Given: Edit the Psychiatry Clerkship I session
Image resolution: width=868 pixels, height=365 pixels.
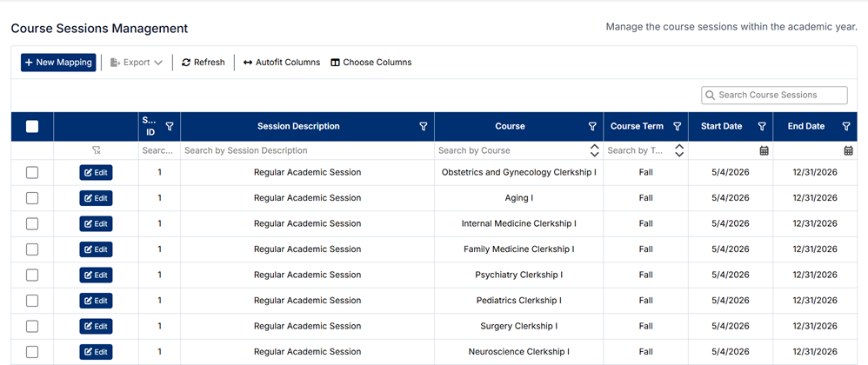Looking at the screenshot, I should tap(96, 275).
